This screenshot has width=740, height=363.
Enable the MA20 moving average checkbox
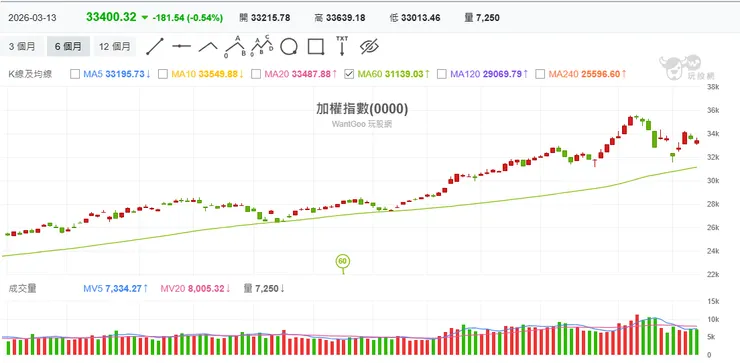[x=256, y=74]
